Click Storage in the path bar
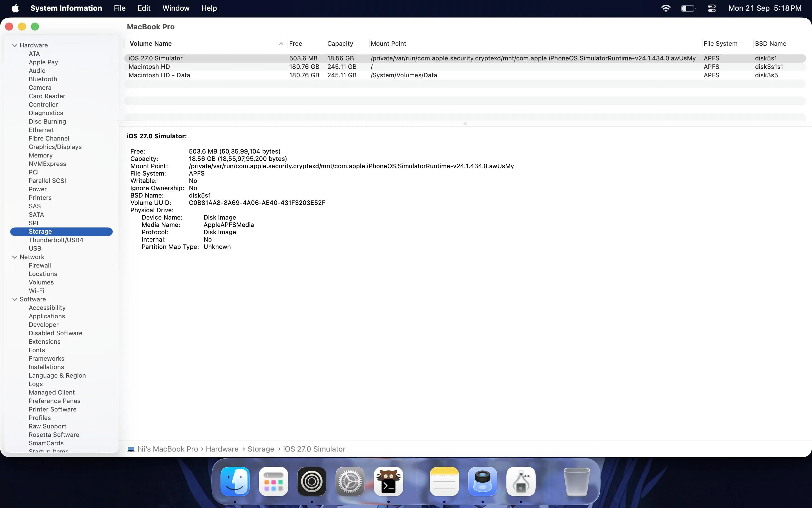Image resolution: width=812 pixels, height=508 pixels. coord(261,449)
